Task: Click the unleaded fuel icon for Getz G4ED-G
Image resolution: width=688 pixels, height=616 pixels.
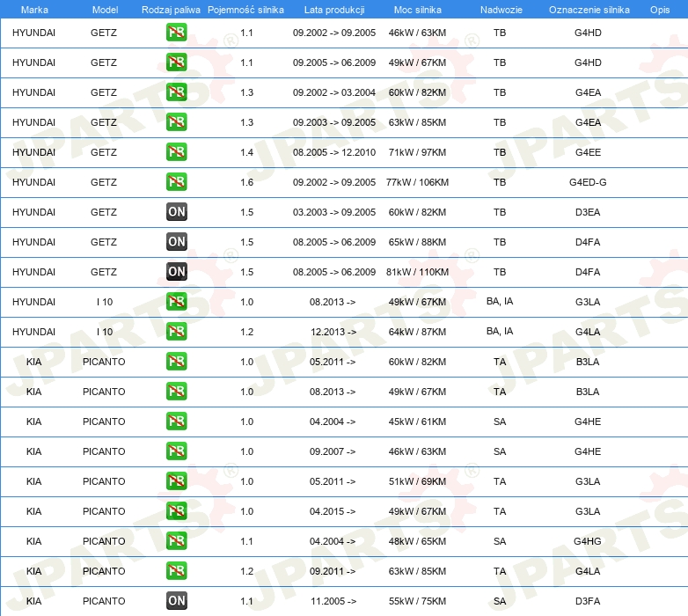Action: point(176,181)
